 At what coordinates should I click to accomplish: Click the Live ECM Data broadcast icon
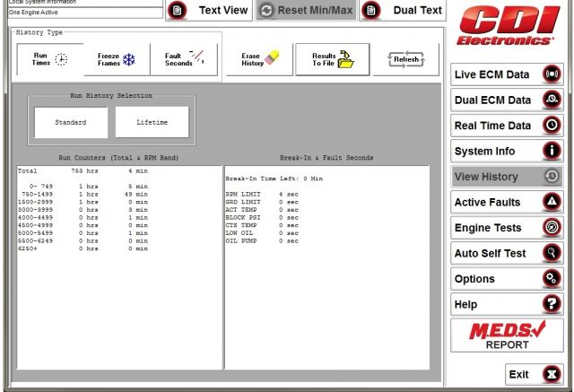tap(552, 74)
